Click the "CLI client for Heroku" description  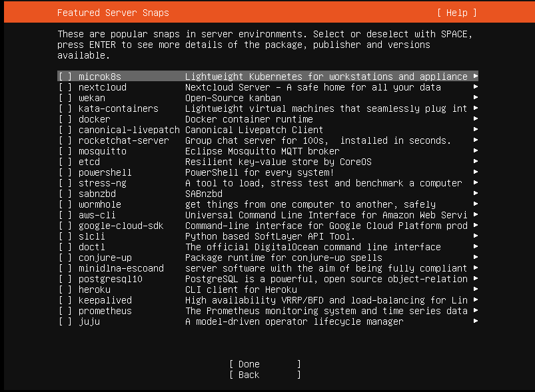241,290
